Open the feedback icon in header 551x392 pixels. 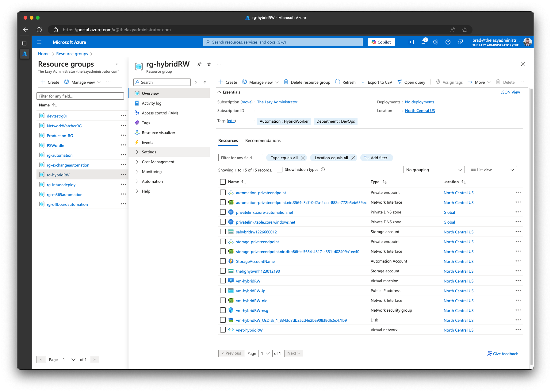(x=460, y=42)
